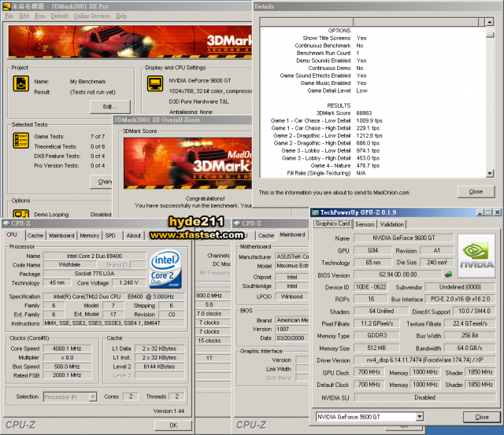Viewport: 504px width, 435px height.
Task: Click the Details scrollbar down arrow
Action: click(490, 173)
